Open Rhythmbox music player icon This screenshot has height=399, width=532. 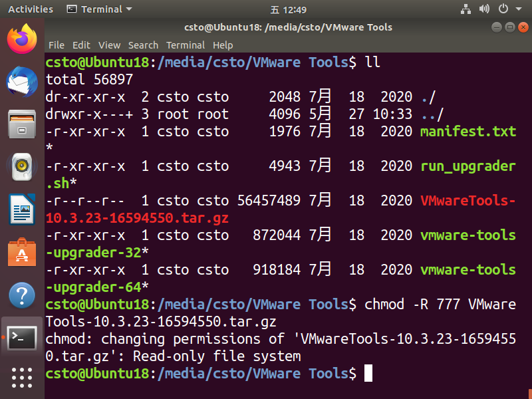(x=22, y=167)
